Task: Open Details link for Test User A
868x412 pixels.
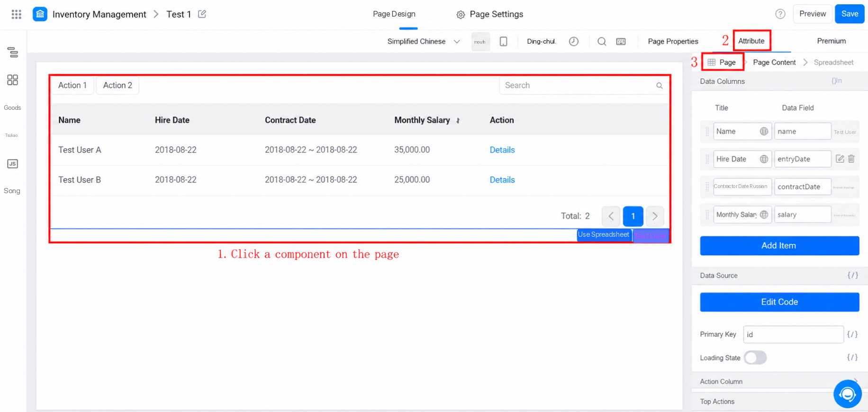Action: [502, 150]
